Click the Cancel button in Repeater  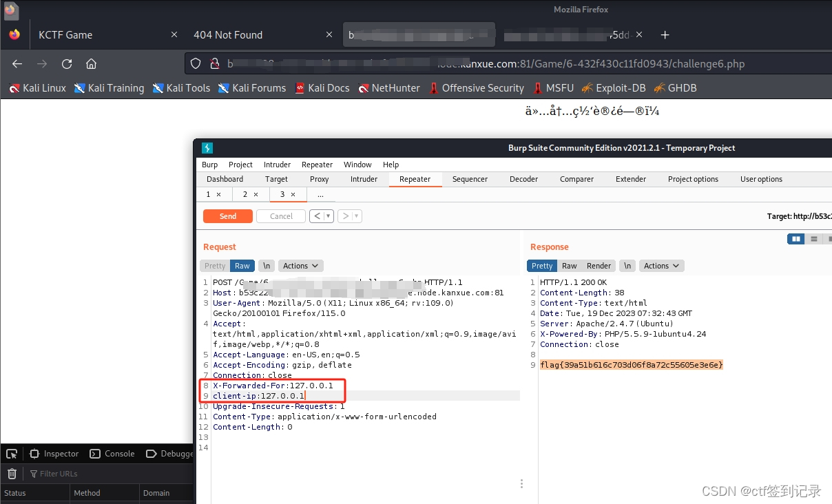tap(281, 216)
